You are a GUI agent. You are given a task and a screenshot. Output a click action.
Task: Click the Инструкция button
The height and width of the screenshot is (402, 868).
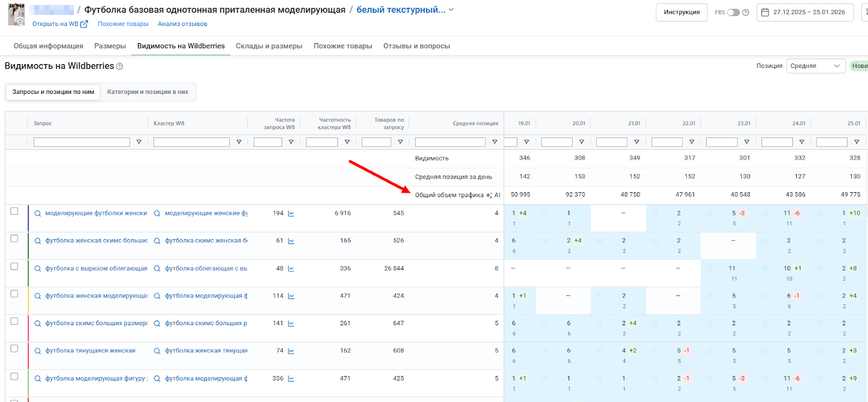(x=681, y=12)
